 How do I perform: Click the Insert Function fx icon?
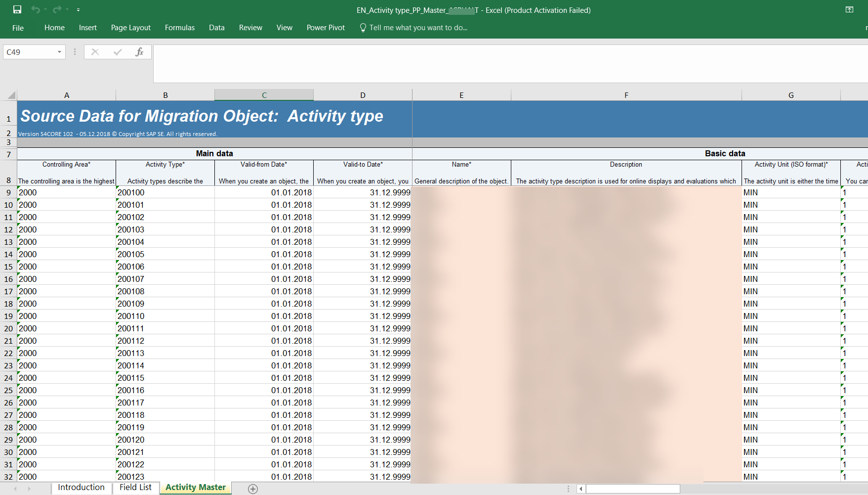coord(139,52)
